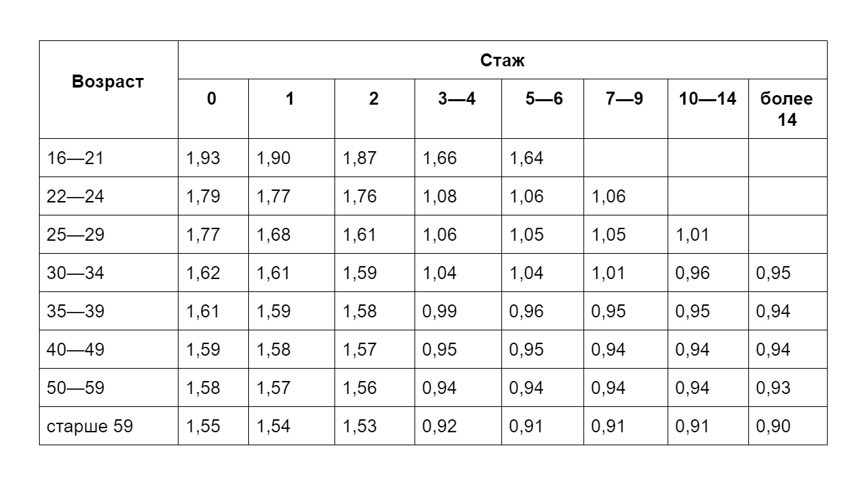Select the cell containing 0,90
The image size is (868, 487).
[x=787, y=426]
